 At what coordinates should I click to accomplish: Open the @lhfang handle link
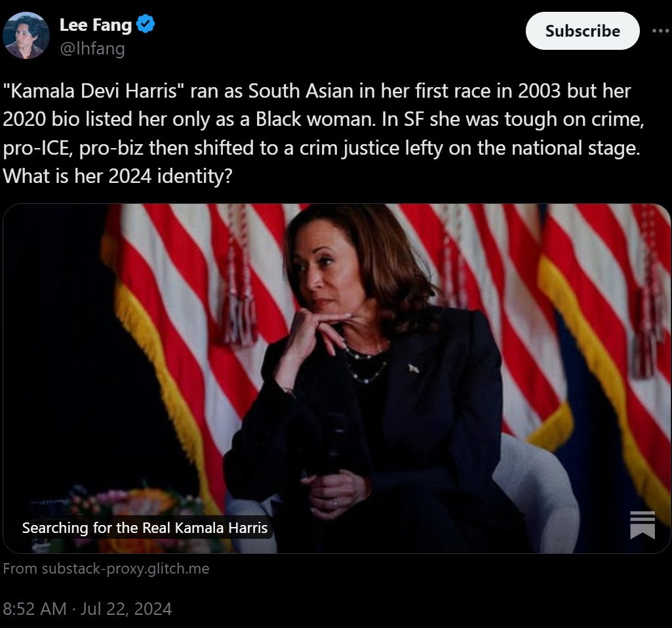(x=92, y=48)
